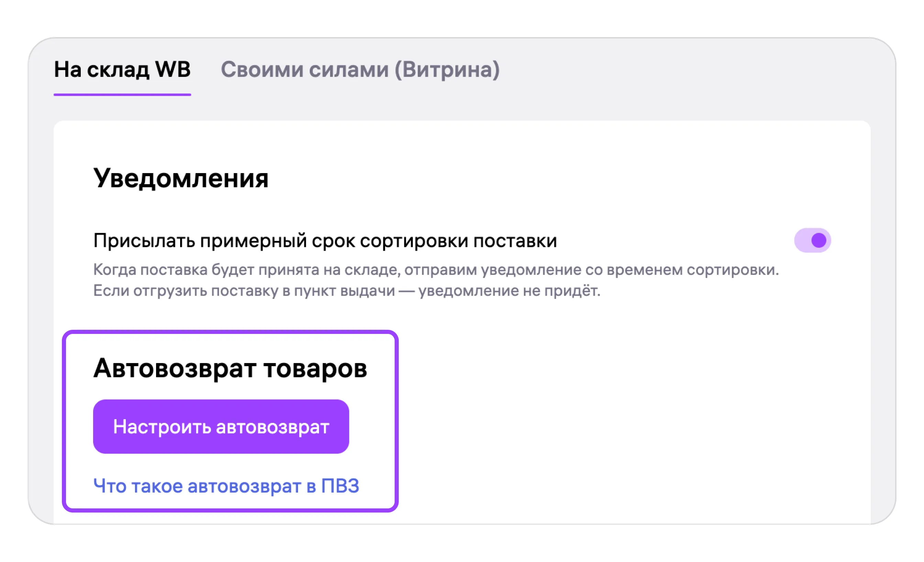Click the word 'WB' in the first tab
Image resolution: width=924 pixels, height=562 pixels.
coord(173,70)
